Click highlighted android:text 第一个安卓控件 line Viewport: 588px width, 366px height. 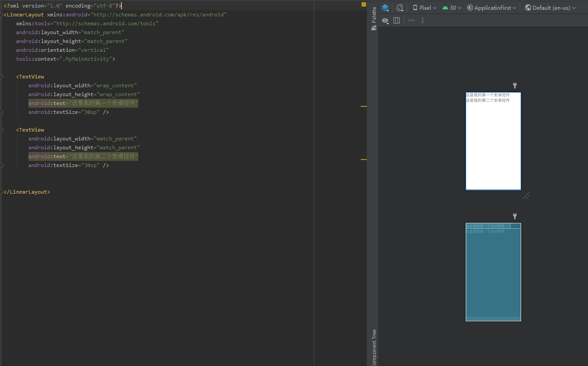83,103
